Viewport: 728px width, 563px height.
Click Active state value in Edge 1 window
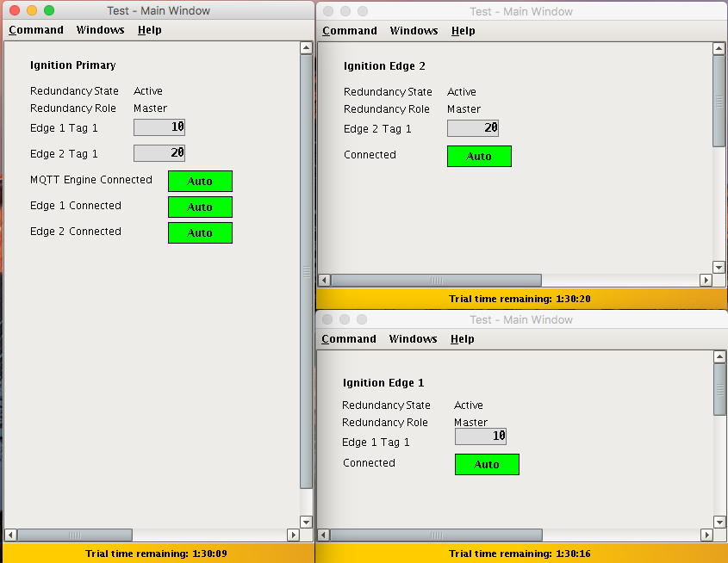coord(469,405)
